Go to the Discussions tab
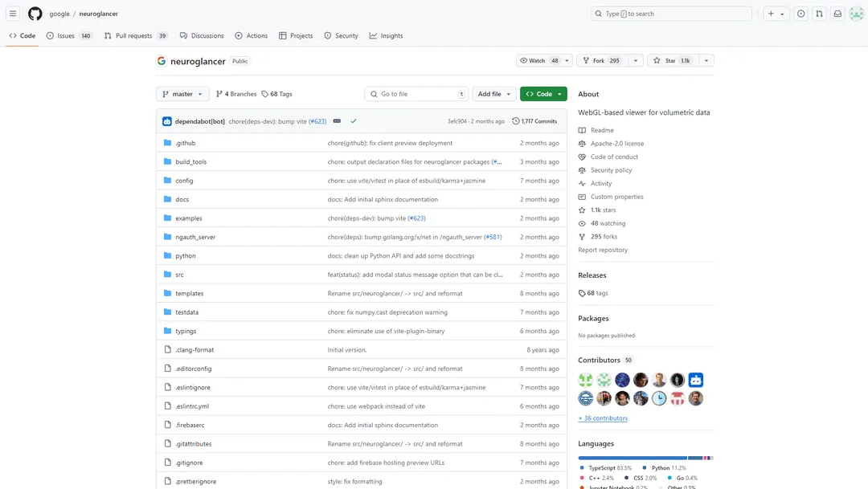This screenshot has width=868, height=489. click(x=202, y=36)
